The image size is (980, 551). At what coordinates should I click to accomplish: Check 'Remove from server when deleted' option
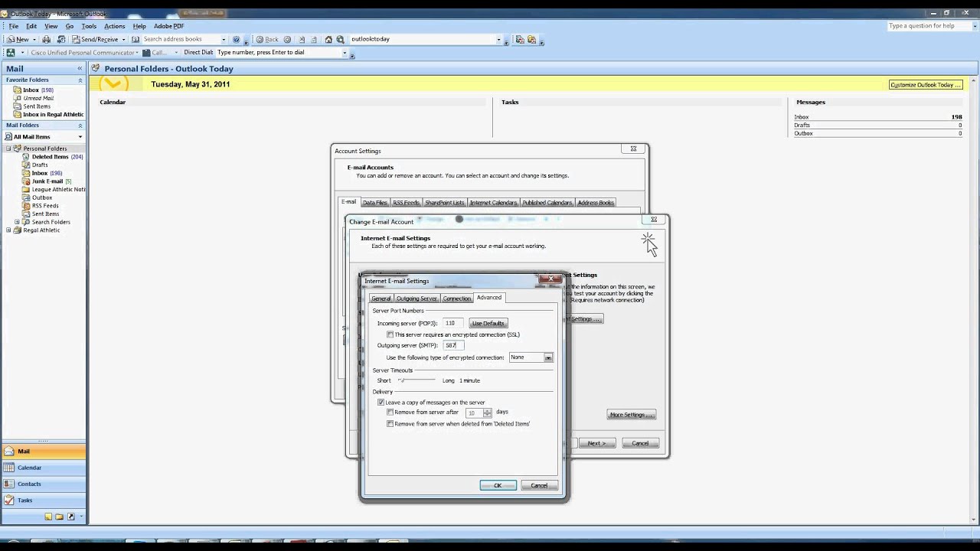pyautogui.click(x=390, y=424)
